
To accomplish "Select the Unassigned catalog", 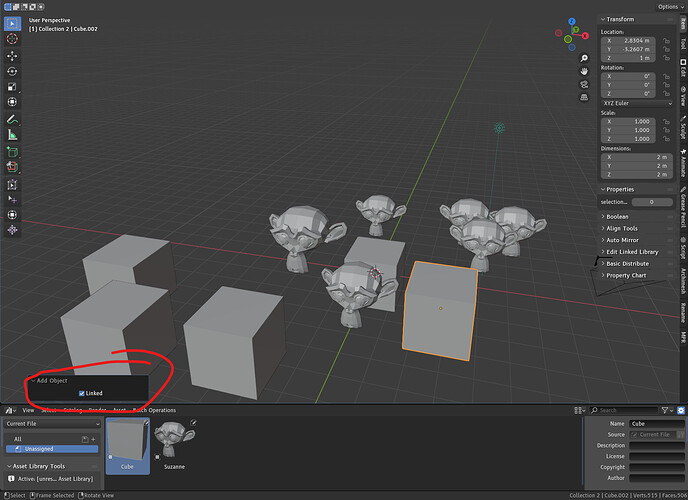I will pos(52,449).
